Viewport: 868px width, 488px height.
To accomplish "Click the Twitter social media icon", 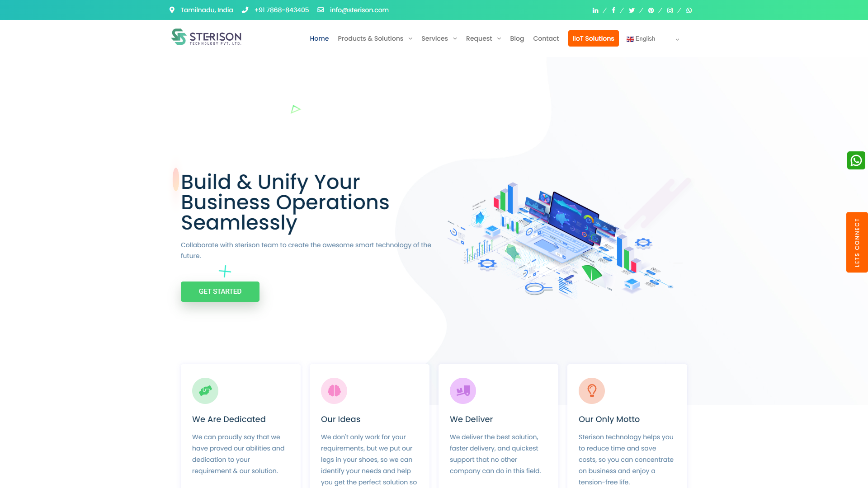I will coord(631,9).
